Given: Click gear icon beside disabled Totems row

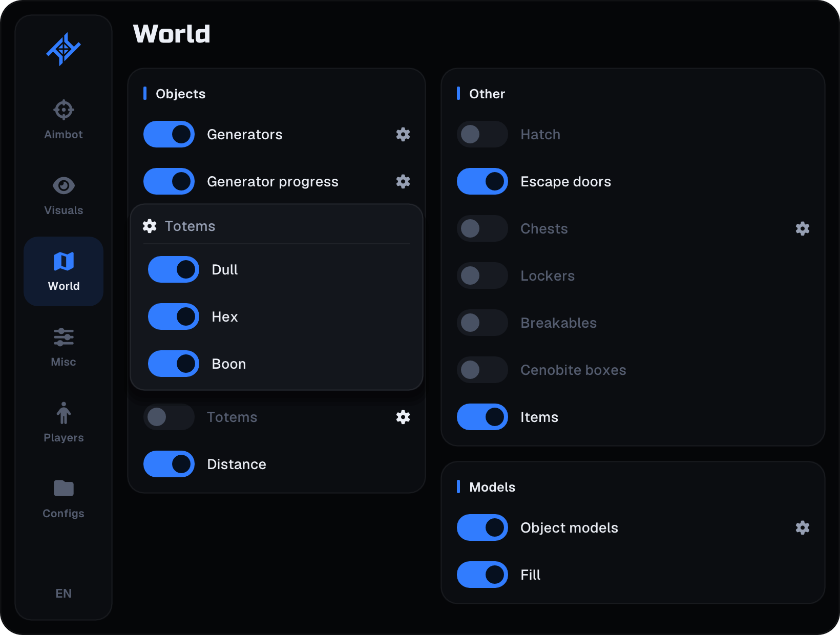Looking at the screenshot, I should pyautogui.click(x=403, y=417).
